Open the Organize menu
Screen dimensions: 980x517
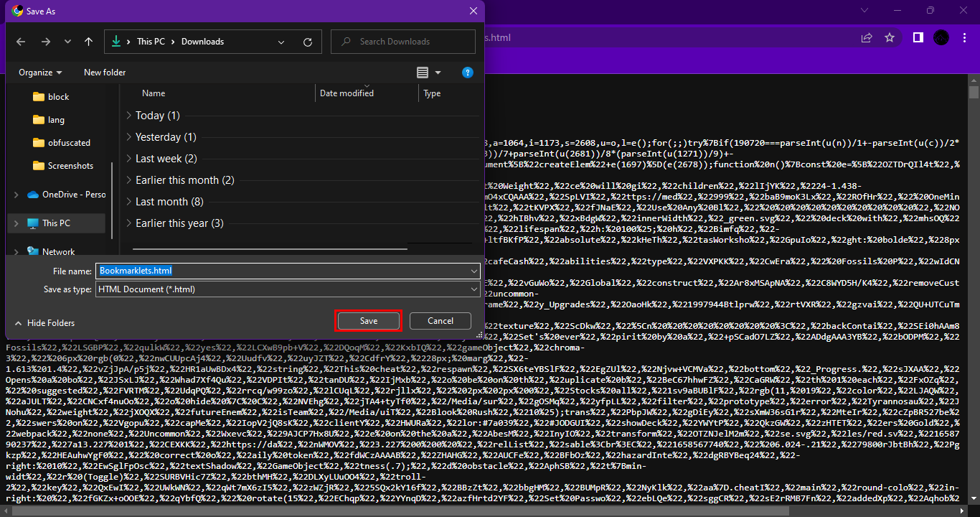[x=40, y=73]
